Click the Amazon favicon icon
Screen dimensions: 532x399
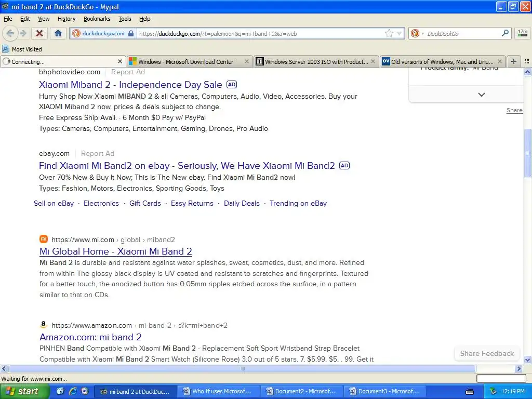coord(44,325)
